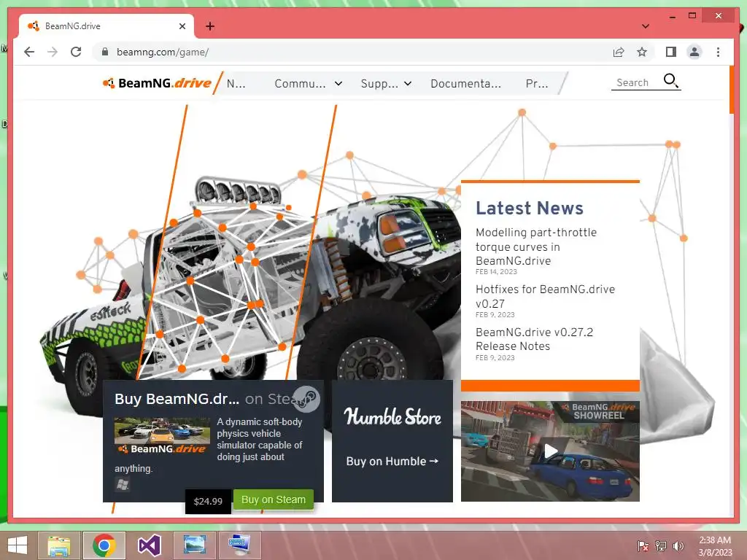Click the $24.99 price label
This screenshot has width=747, height=560.
[208, 502]
